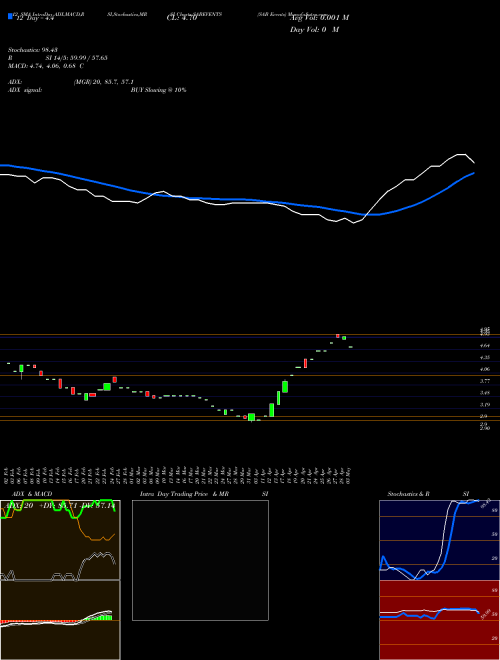
Task: Click the 'BUY Slowing @ 10%' signal text
Action: click(159, 90)
